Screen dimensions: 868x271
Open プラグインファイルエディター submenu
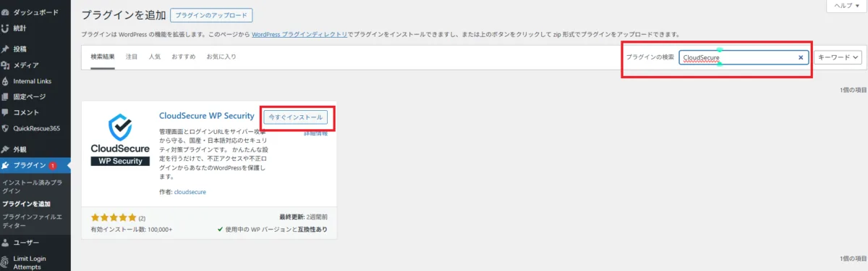(x=32, y=221)
